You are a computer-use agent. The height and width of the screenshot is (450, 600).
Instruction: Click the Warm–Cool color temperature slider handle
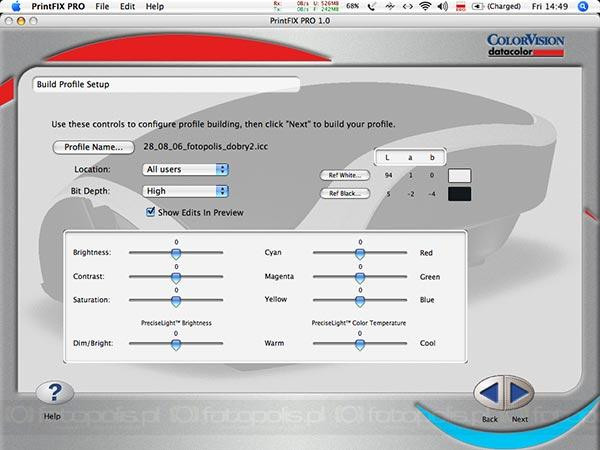coord(360,344)
